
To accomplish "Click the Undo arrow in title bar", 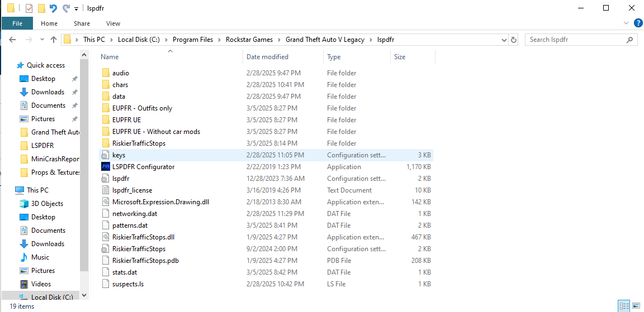I will 53,8.
